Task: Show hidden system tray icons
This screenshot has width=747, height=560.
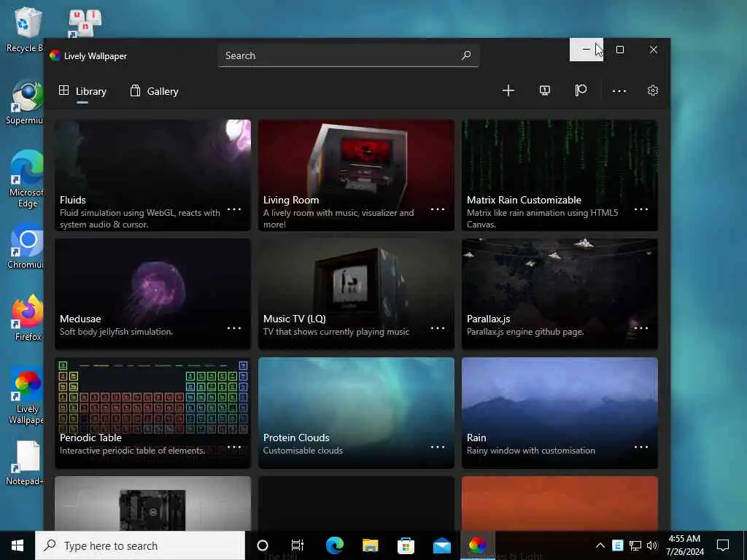Action: [x=600, y=545]
